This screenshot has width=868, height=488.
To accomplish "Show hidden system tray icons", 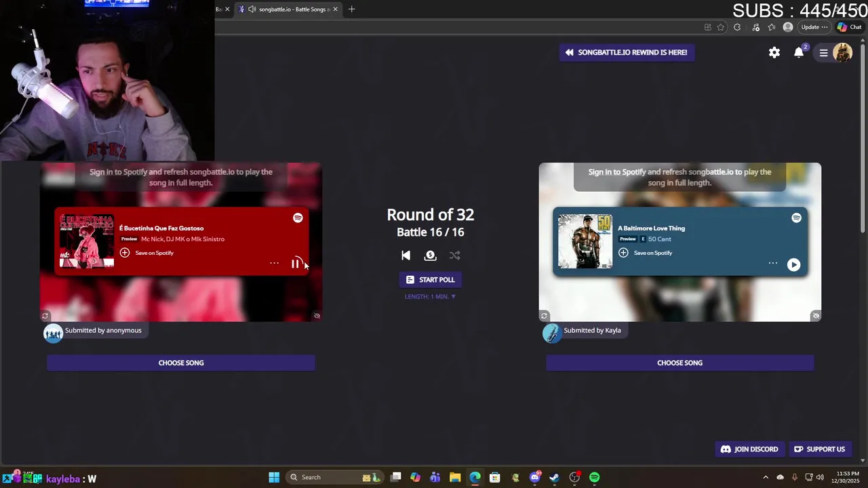I will 766,477.
